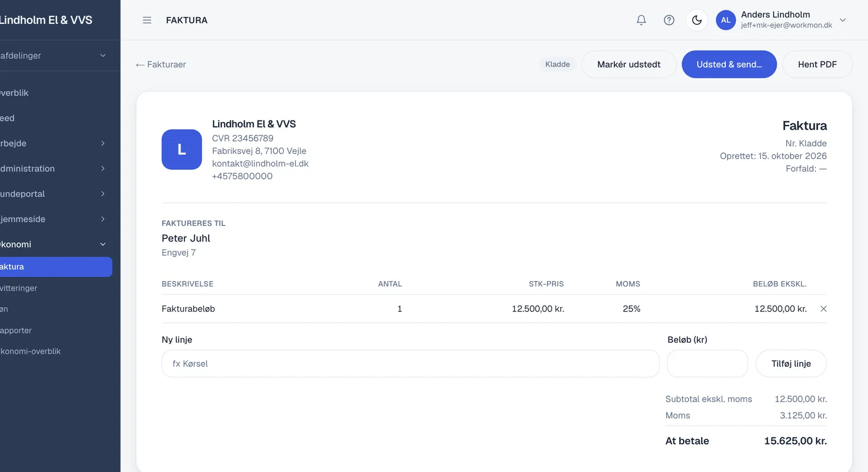Toggle dark mode moon icon
Image resolution: width=868 pixels, height=472 pixels.
pos(697,20)
